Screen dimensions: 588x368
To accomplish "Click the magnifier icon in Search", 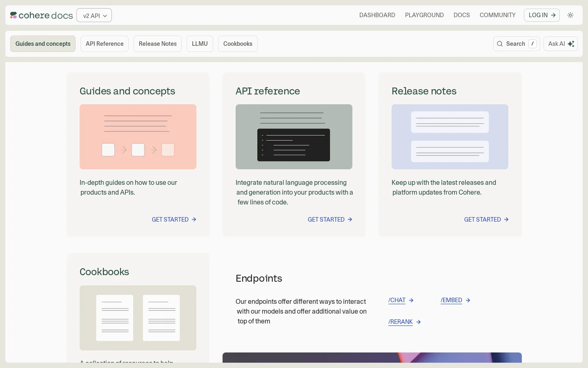I will [x=500, y=44].
